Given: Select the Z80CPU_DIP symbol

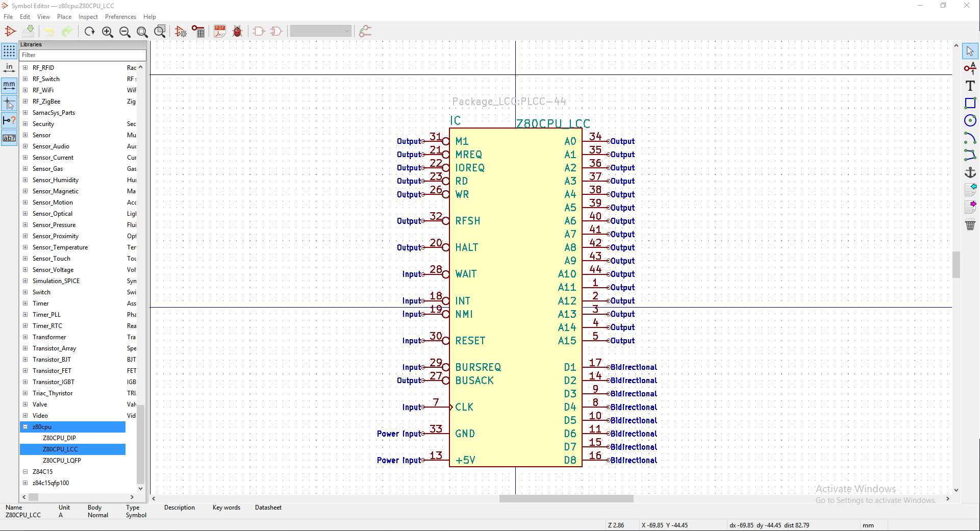Looking at the screenshot, I should click(59, 438).
